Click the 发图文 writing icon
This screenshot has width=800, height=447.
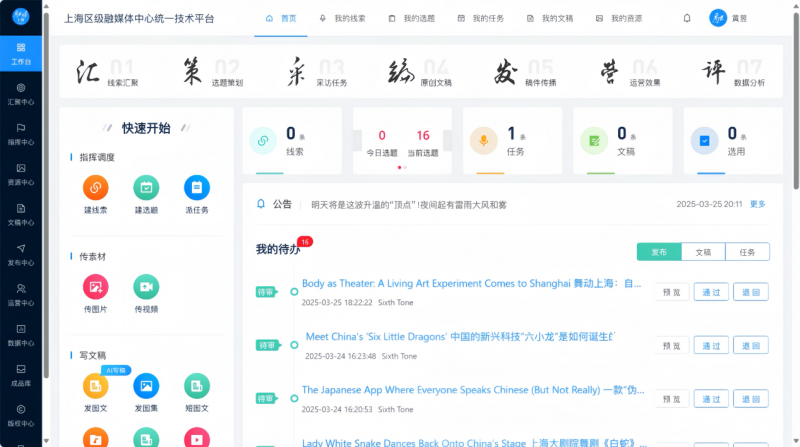[95, 386]
